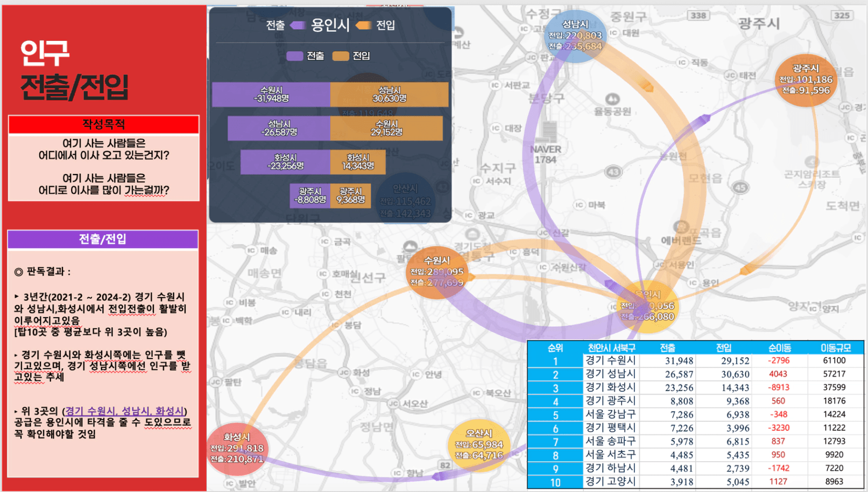The height and width of the screenshot is (492, 868).
Task: Click the 61100 이동규모 value
Action: [x=834, y=361]
